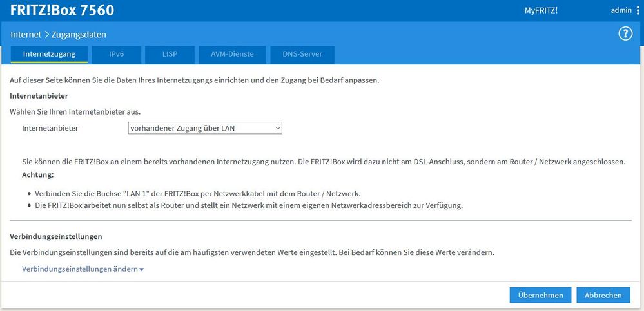Screen dimensions: 644x311
Task: Switch to the LISP tab
Action: (170, 54)
